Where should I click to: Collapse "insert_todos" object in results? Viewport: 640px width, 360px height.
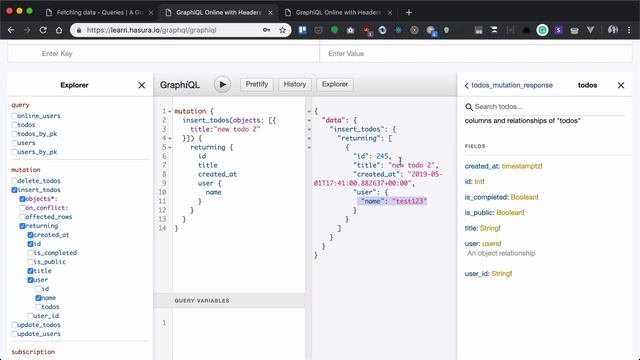pos(309,129)
